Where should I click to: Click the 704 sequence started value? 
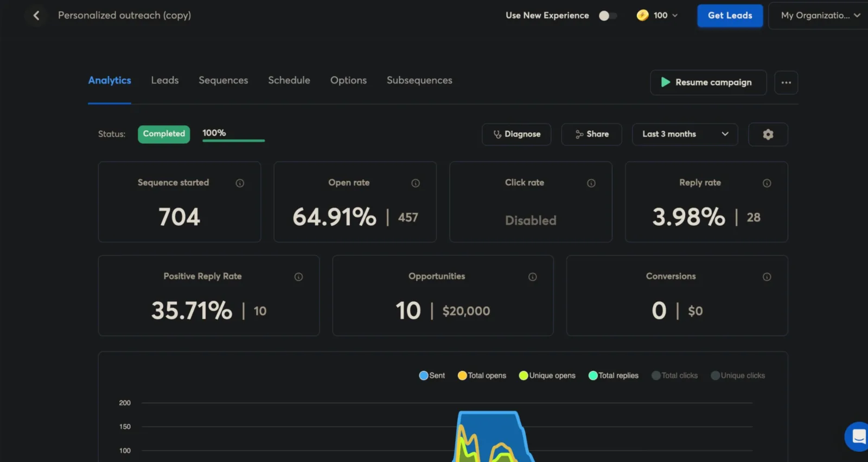click(180, 217)
